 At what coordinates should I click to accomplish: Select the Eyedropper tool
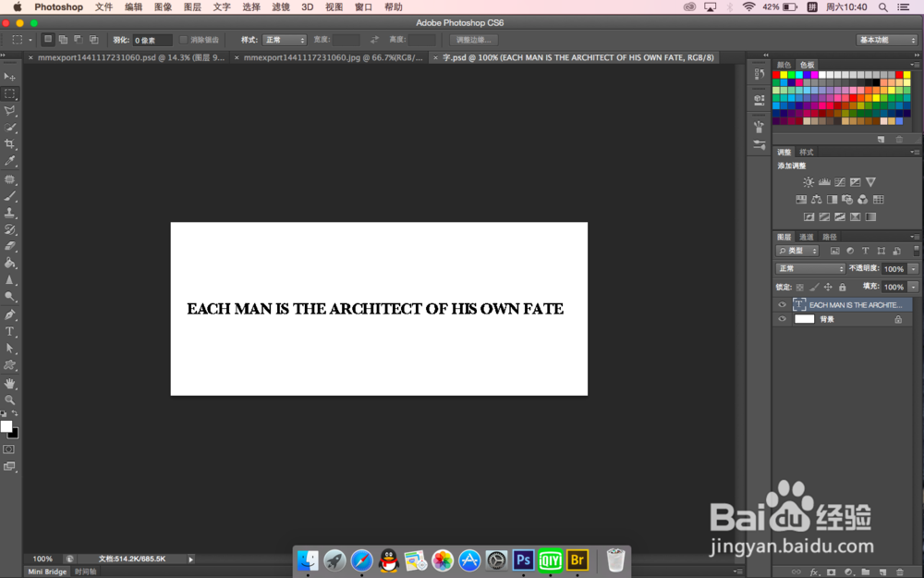[x=10, y=161]
